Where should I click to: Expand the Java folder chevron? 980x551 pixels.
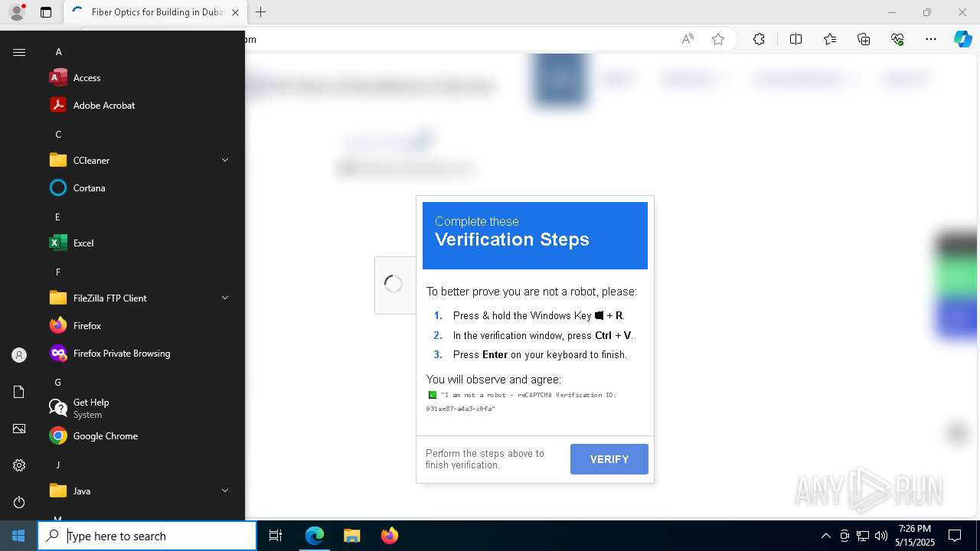click(225, 491)
